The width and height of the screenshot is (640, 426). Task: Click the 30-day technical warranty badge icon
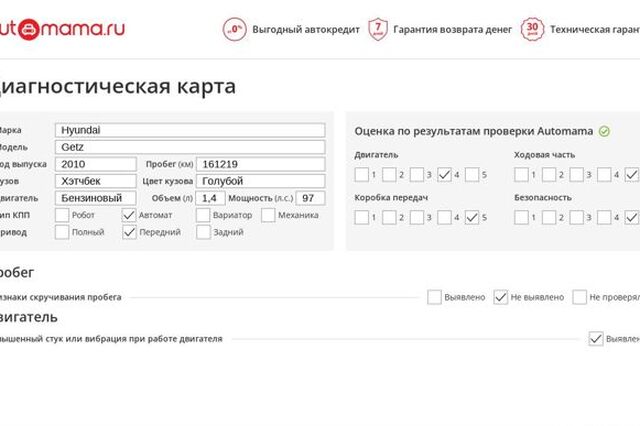click(532, 29)
